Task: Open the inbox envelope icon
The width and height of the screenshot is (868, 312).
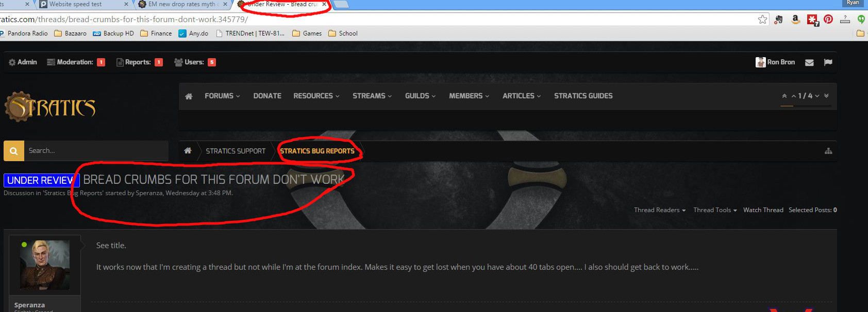Action: click(x=809, y=62)
